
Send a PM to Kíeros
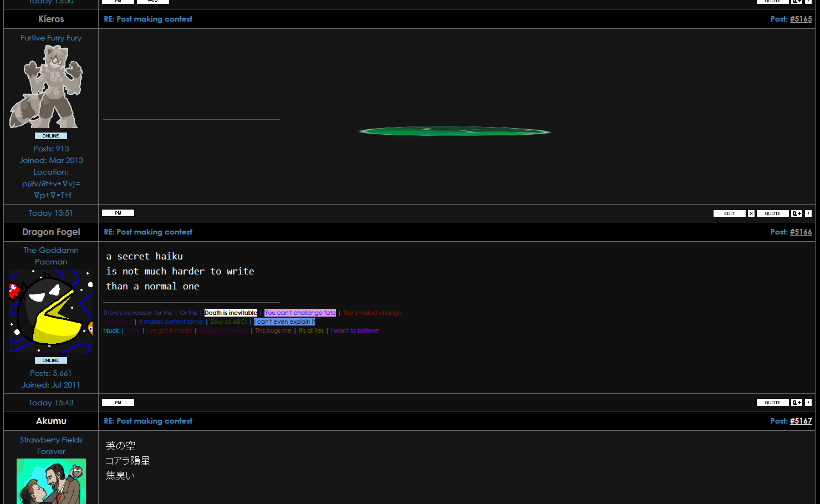click(118, 213)
